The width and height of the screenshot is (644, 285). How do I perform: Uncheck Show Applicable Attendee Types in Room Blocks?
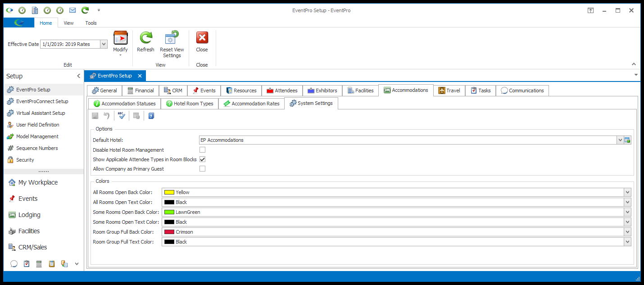tap(203, 159)
